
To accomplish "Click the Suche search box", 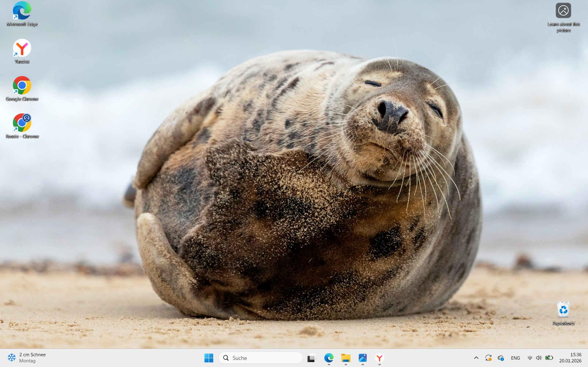I will pyautogui.click(x=261, y=358).
